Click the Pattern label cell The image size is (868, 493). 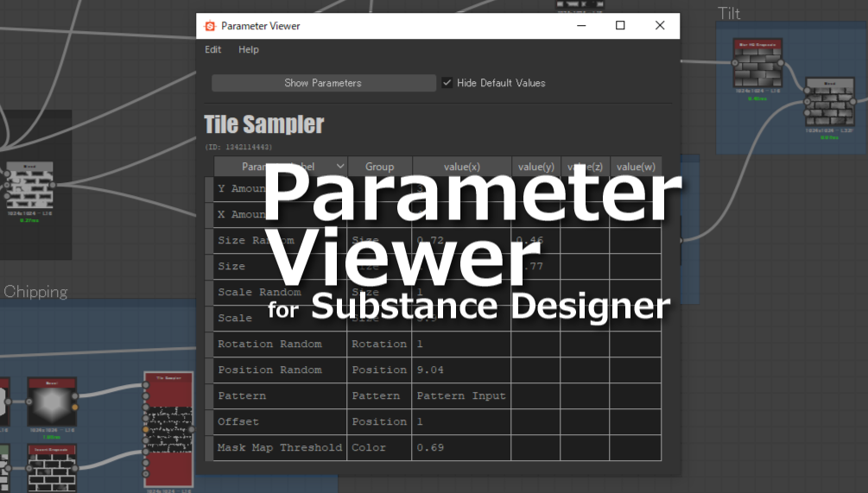[x=280, y=396]
